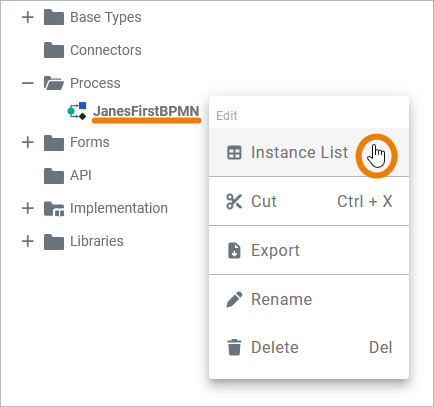Click the open Process folder icon
Image resolution: width=434 pixels, height=407 pixels.
pyautogui.click(x=54, y=83)
